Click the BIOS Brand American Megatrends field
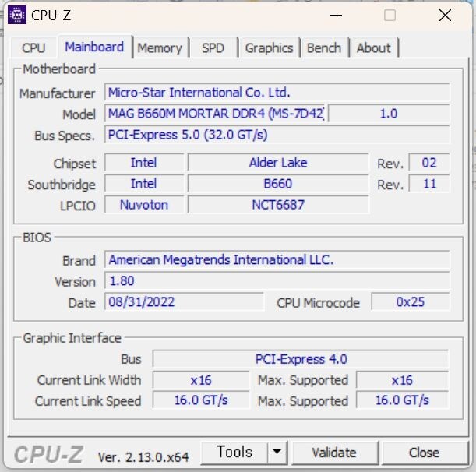The width and height of the screenshot is (476, 472). (277, 260)
